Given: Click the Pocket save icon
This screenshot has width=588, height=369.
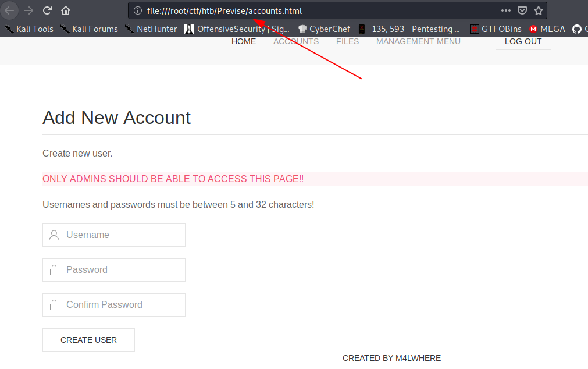Looking at the screenshot, I should pos(522,10).
